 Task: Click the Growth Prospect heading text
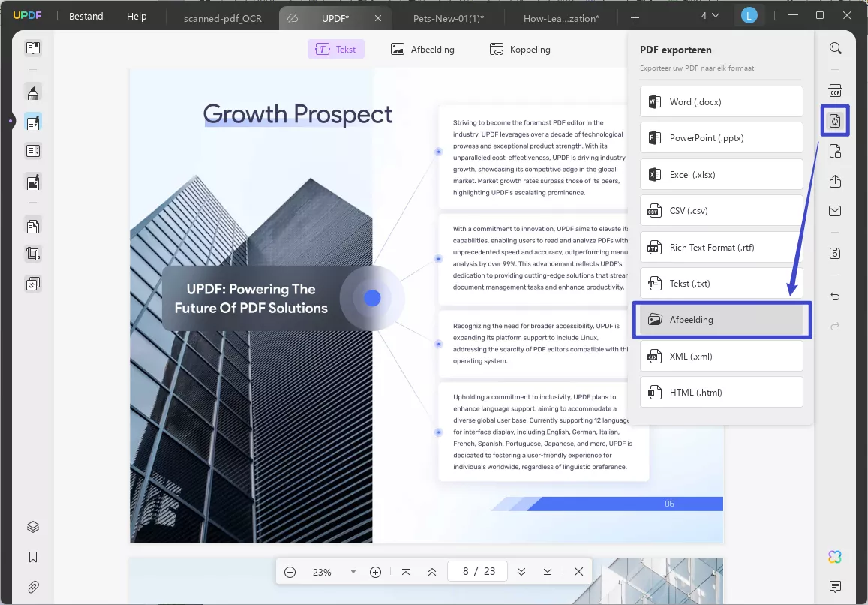tap(298, 113)
